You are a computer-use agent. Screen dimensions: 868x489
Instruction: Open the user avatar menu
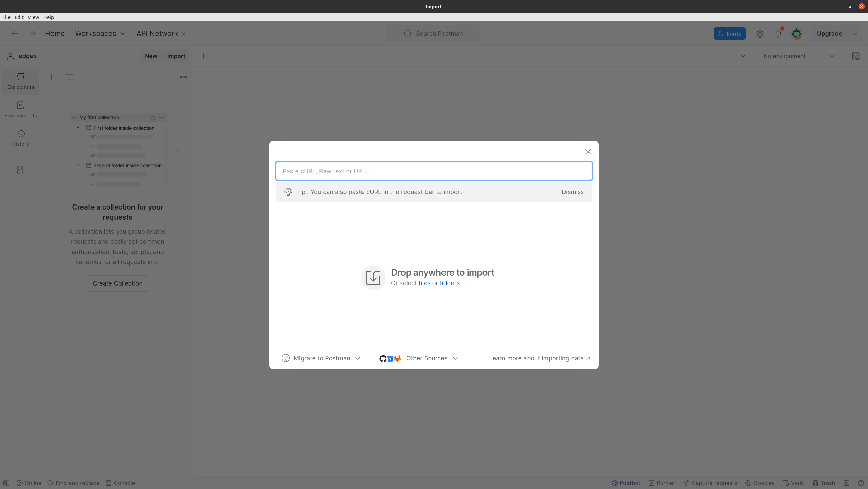tap(797, 34)
